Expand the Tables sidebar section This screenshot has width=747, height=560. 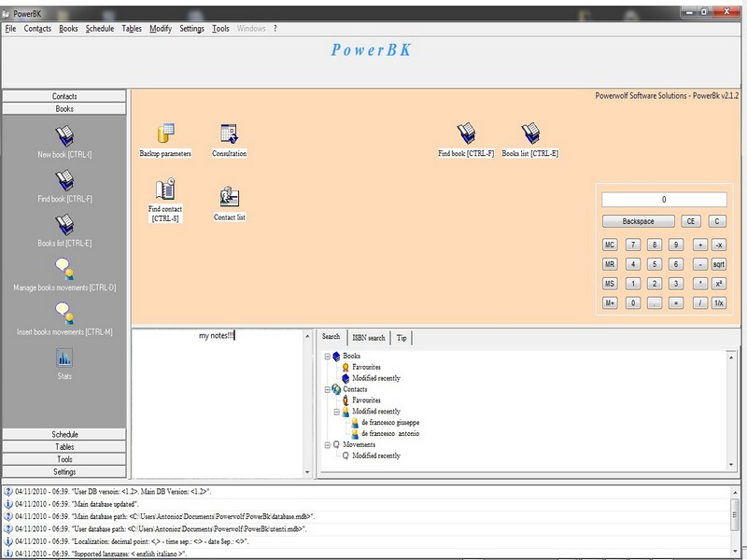pyautogui.click(x=64, y=447)
